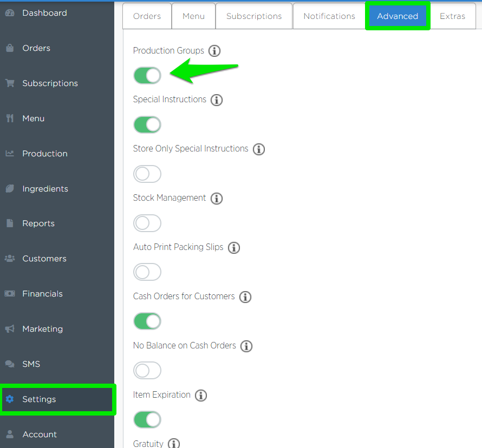Open the SMS sidebar section
Image resolution: width=482 pixels, height=448 pixels.
31,364
